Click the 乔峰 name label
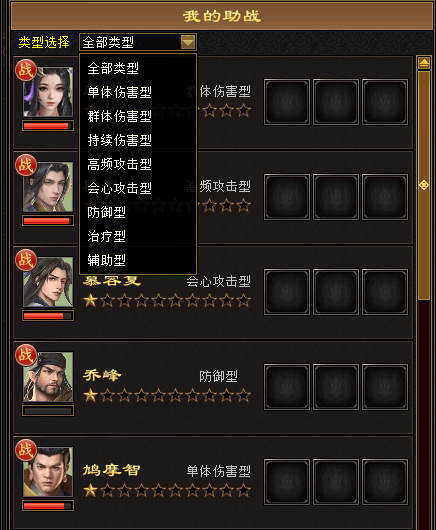This screenshot has height=530, width=436. click(102, 376)
